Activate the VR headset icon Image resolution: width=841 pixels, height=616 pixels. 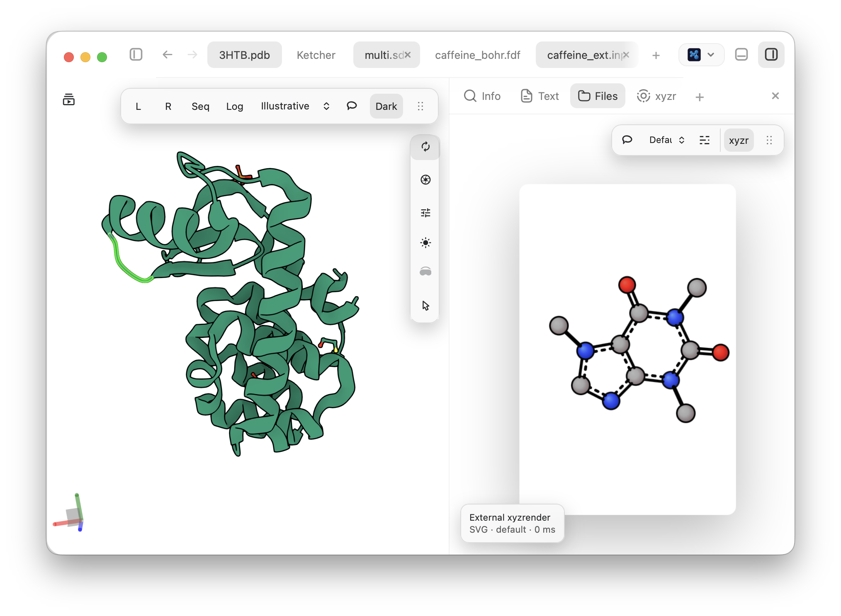pyautogui.click(x=425, y=272)
